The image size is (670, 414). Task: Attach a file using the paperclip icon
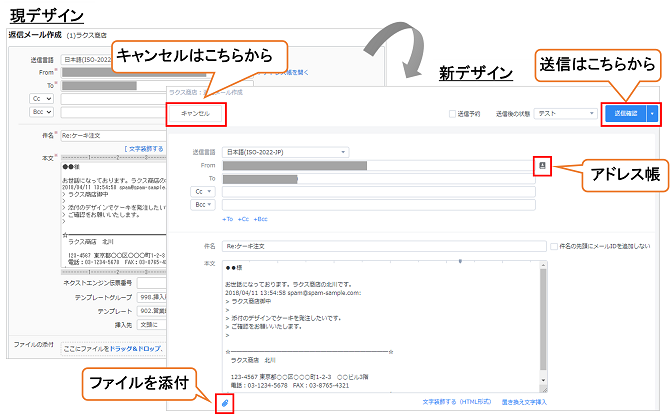(225, 403)
